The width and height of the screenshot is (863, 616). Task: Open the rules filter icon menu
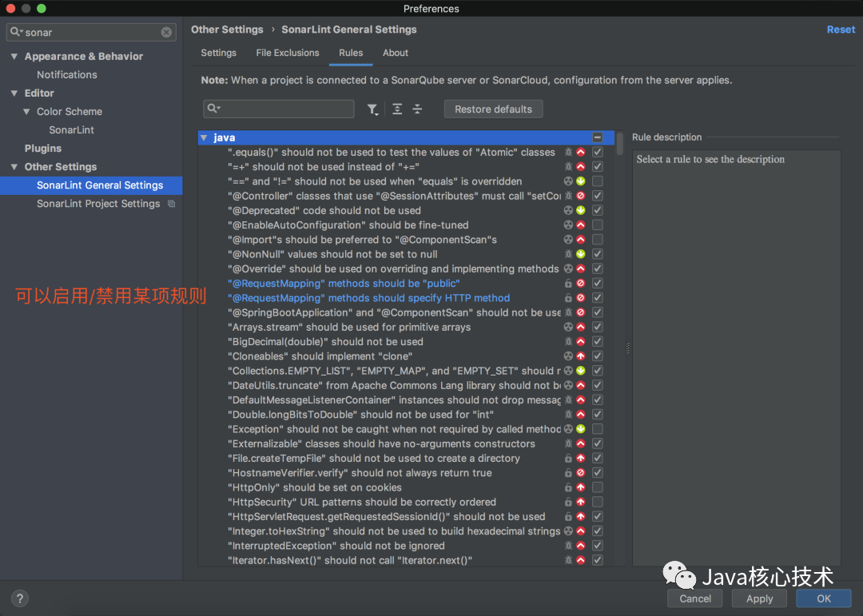372,109
